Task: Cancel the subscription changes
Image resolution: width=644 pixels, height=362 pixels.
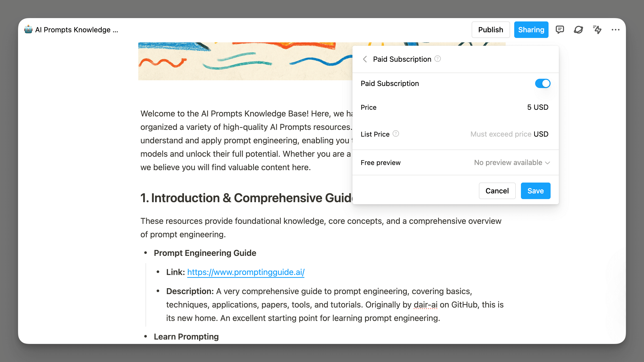Action: click(x=497, y=191)
